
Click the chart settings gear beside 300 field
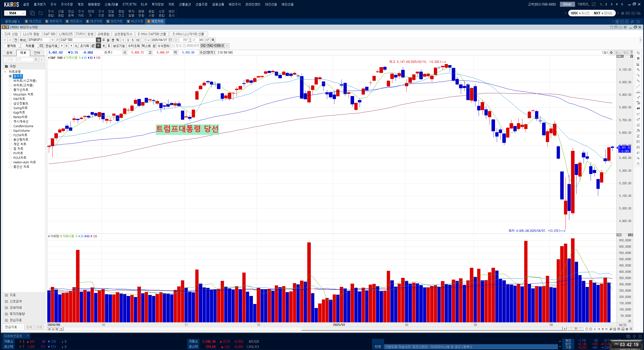tap(213, 40)
